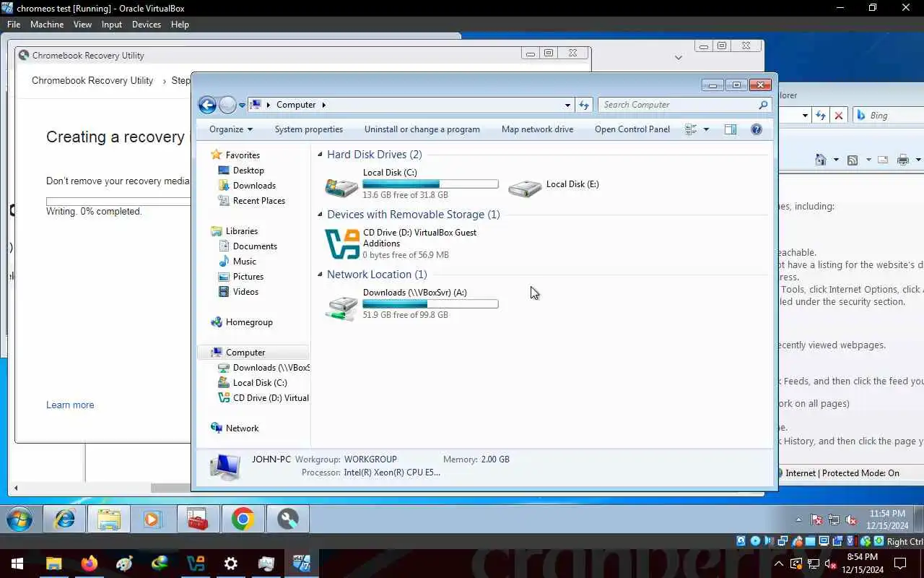Open the address bar history dropdown in Explorer
Image resolution: width=924 pixels, height=578 pixels.
tap(567, 105)
